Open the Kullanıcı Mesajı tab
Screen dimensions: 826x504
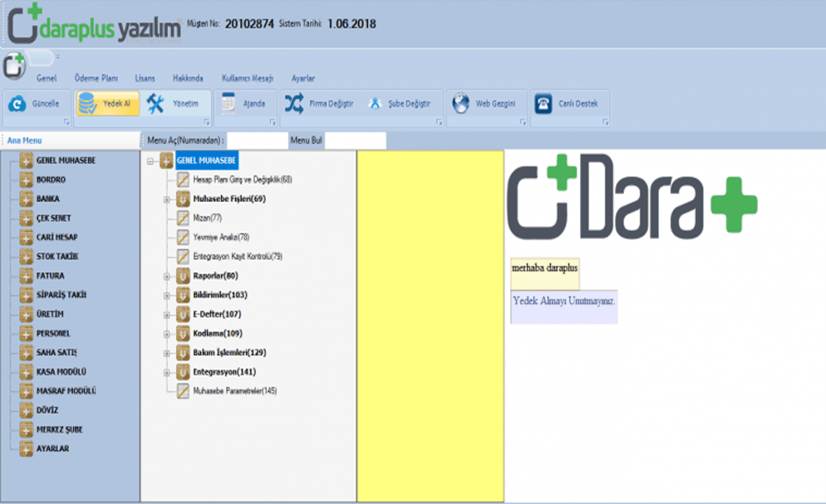tap(247, 78)
